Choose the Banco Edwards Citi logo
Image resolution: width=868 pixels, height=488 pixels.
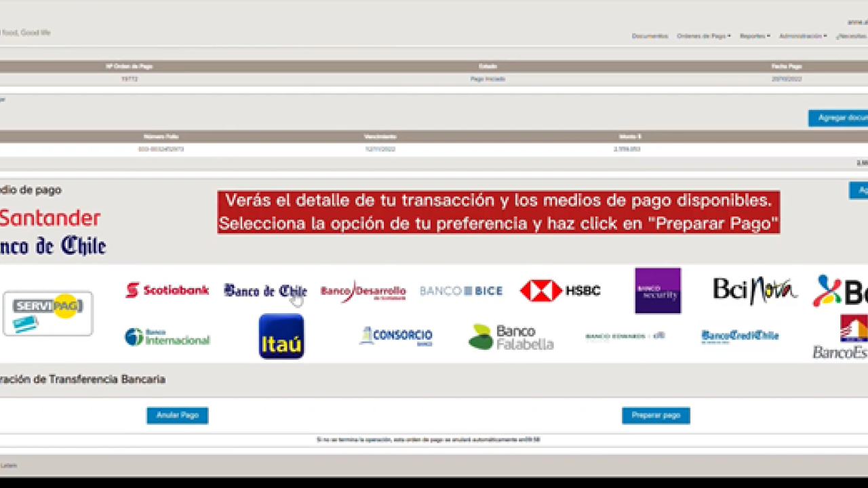[625, 335]
